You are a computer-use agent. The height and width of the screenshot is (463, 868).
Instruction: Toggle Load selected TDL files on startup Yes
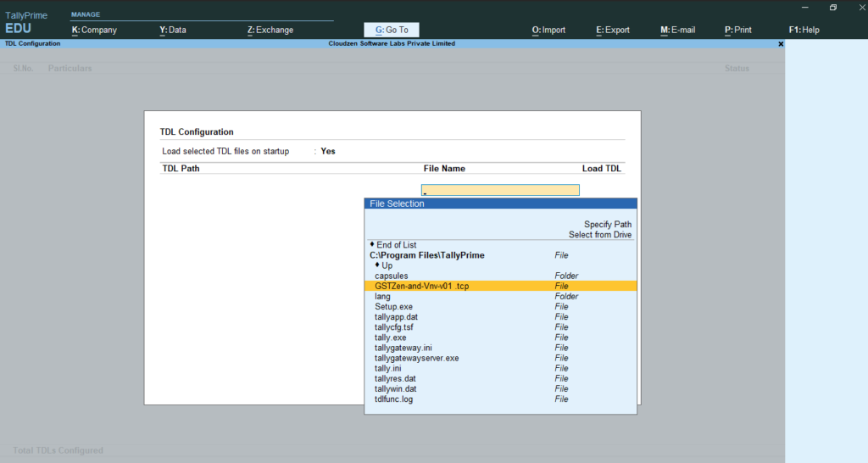tap(328, 151)
